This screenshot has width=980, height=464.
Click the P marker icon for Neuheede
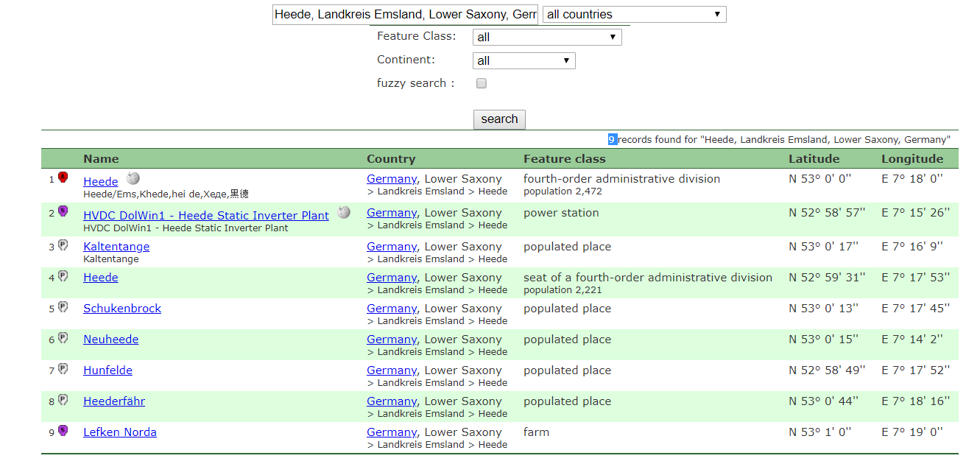(63, 338)
